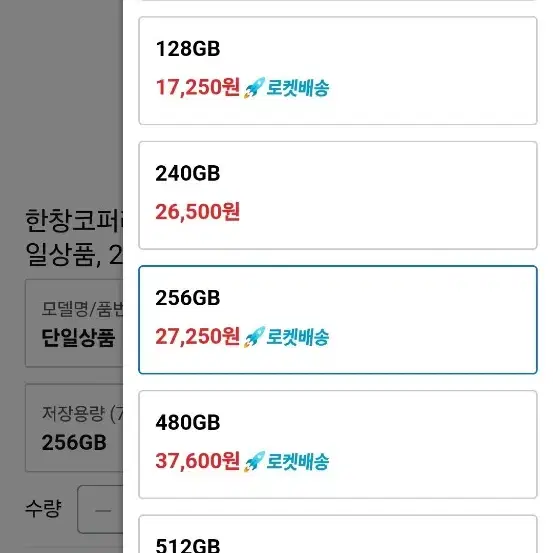Image resolution: width=553 pixels, height=553 pixels.
Task: Click rocket icon beside 17,250원 price
Action: tap(254, 88)
